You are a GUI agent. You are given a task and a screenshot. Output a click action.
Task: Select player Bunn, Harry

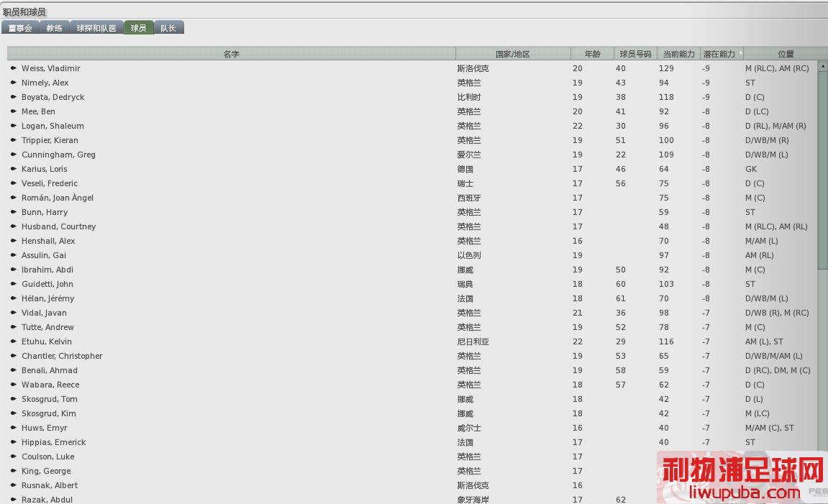pyautogui.click(x=45, y=212)
